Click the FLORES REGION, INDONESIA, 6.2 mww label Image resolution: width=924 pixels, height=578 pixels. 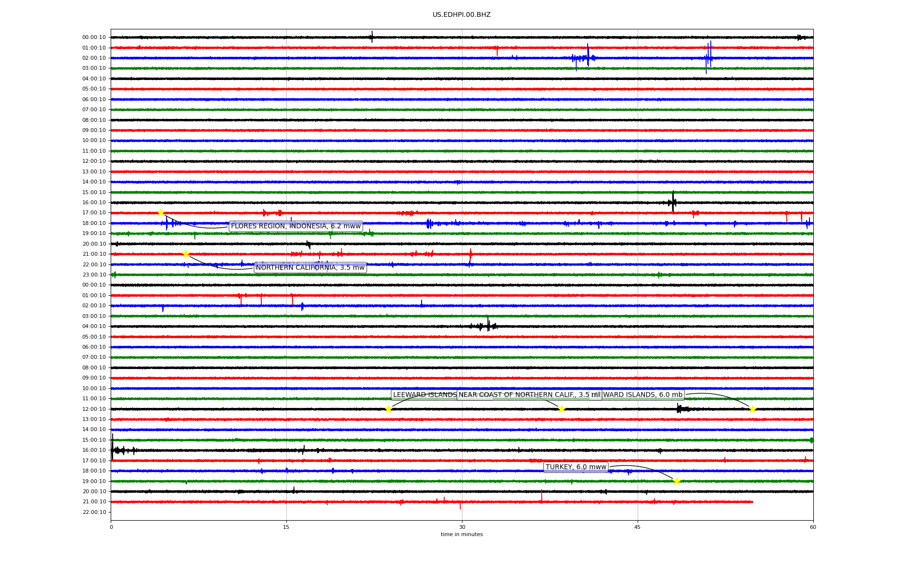pos(295,226)
